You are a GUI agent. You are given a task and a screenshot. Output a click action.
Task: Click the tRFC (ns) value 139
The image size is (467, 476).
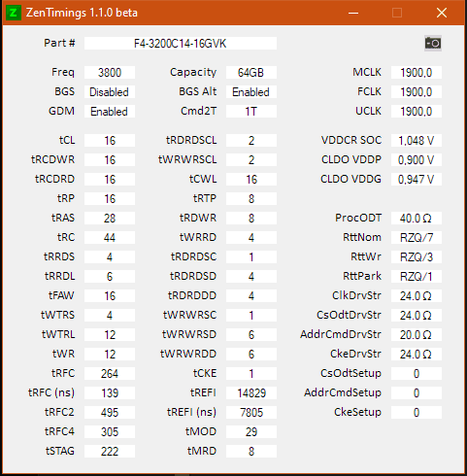click(x=110, y=392)
